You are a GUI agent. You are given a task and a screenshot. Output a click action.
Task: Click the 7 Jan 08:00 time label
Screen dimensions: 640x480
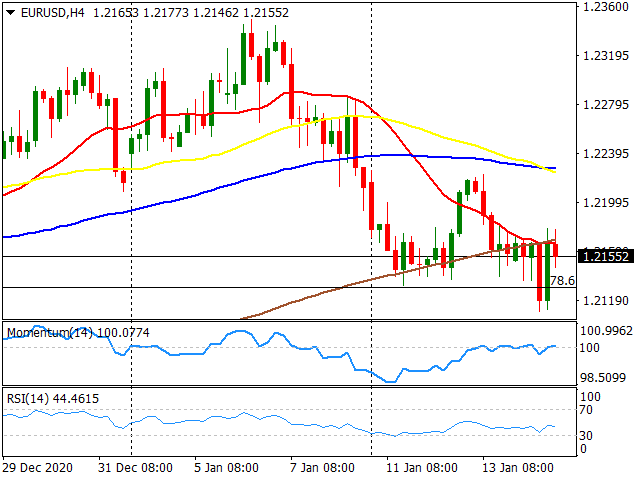click(322, 467)
